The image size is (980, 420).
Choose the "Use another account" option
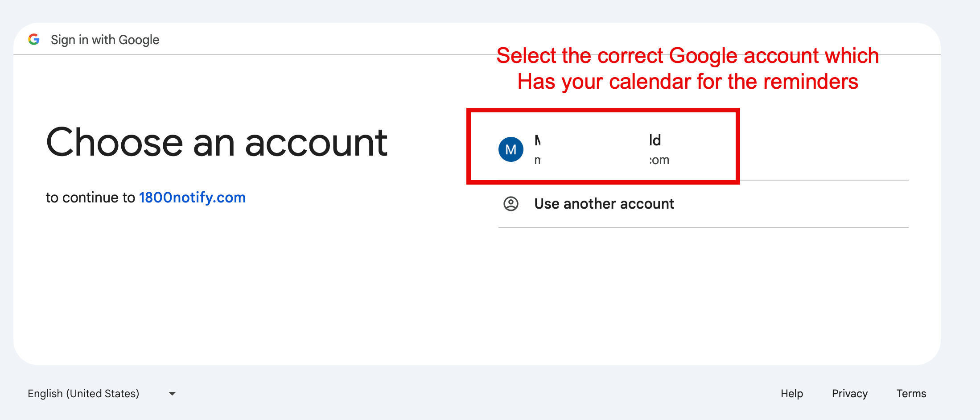[703, 204]
